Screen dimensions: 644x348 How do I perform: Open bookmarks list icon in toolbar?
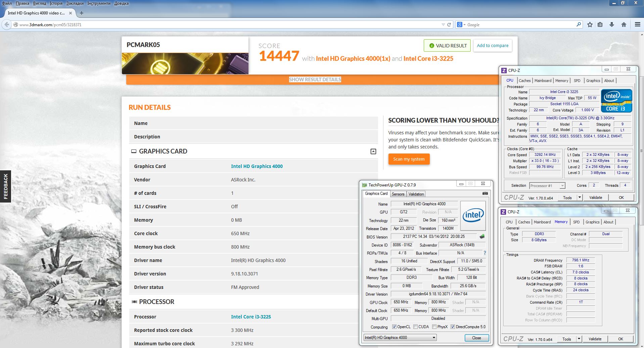[x=600, y=25]
